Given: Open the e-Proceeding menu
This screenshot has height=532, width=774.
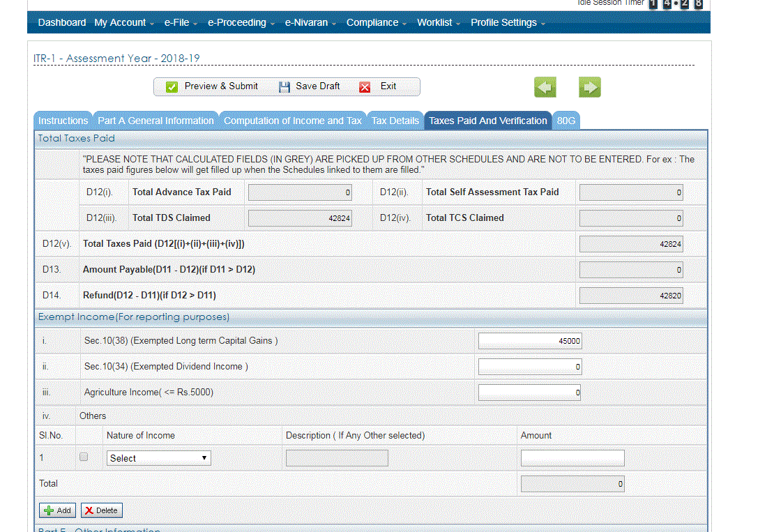Looking at the screenshot, I should [241, 22].
